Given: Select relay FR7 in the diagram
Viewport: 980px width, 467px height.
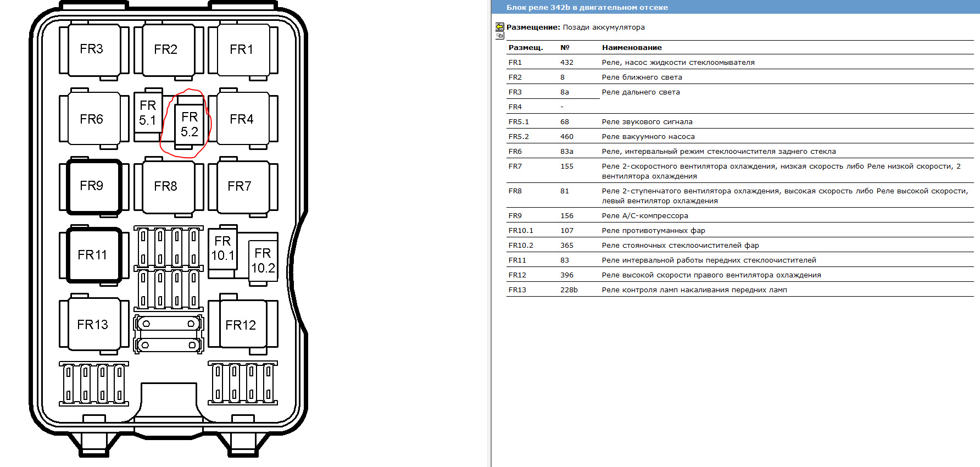Looking at the screenshot, I should [x=243, y=187].
